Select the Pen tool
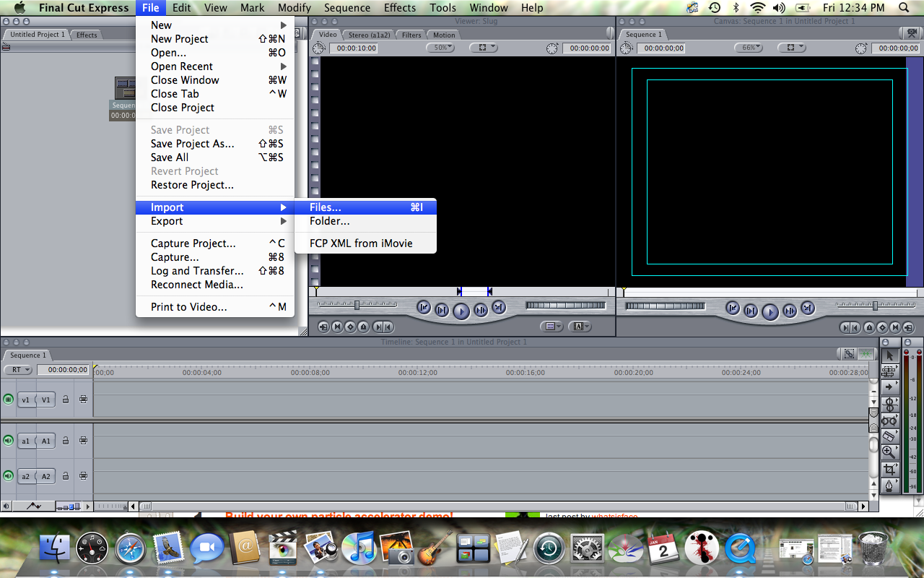Viewport: 924px width, 578px height. tap(890, 486)
